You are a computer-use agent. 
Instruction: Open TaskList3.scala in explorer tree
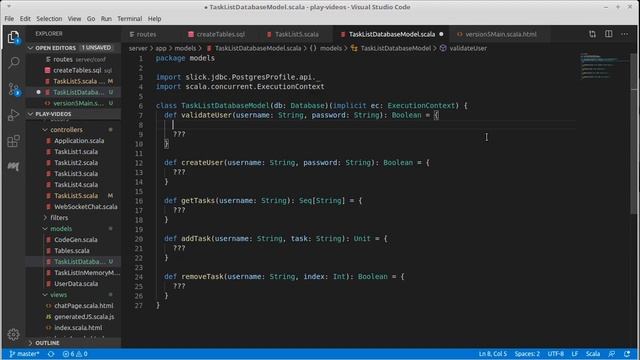[76, 174]
